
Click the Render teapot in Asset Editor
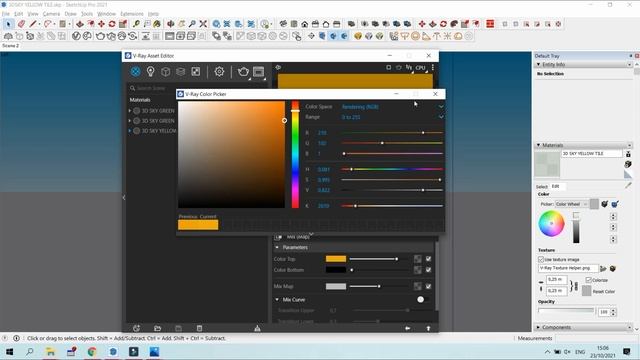243,72
